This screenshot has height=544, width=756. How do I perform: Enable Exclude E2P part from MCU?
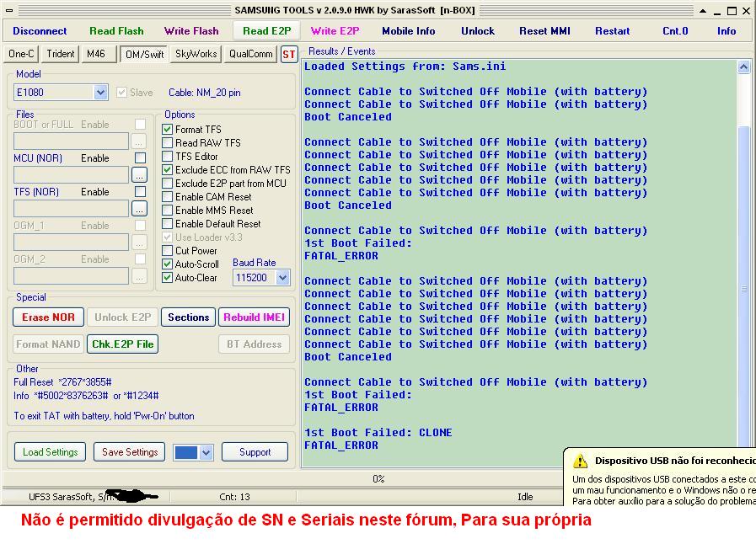click(x=168, y=183)
